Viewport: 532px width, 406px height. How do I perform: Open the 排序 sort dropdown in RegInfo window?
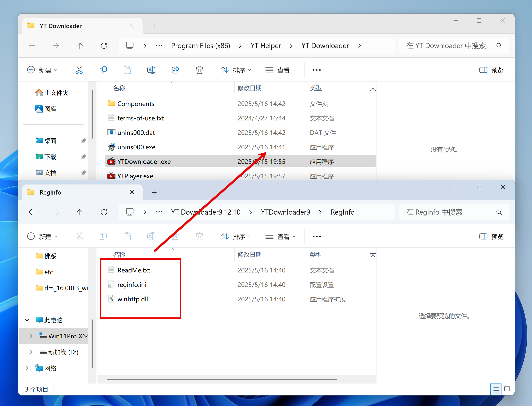[x=236, y=237]
